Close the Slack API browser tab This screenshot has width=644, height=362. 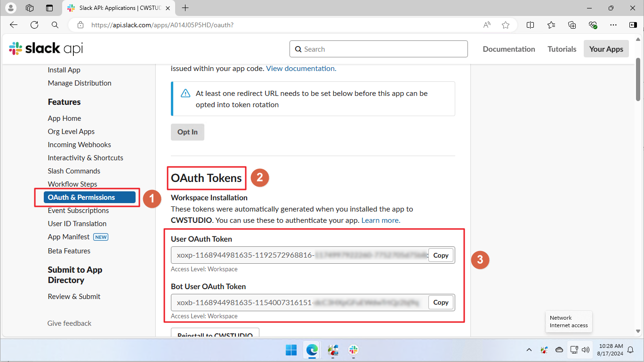[168, 8]
